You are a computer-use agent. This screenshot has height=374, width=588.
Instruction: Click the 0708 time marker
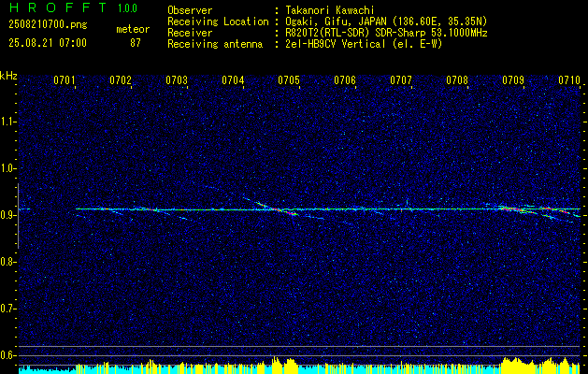(x=457, y=80)
